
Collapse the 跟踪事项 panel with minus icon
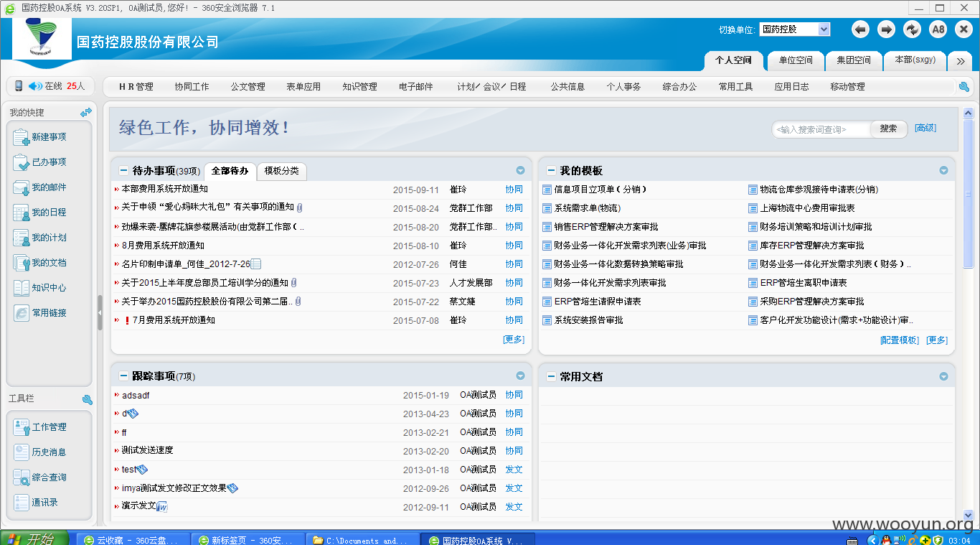[123, 376]
